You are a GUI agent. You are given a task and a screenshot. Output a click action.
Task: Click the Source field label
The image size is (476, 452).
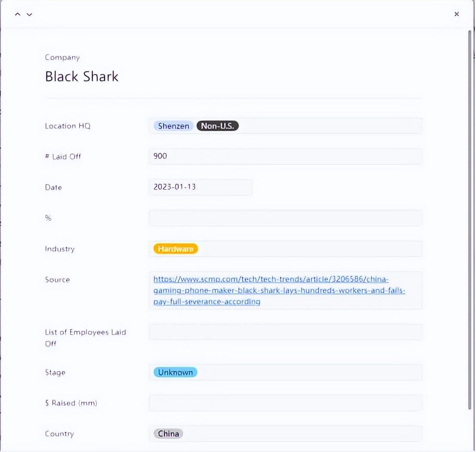click(x=57, y=280)
